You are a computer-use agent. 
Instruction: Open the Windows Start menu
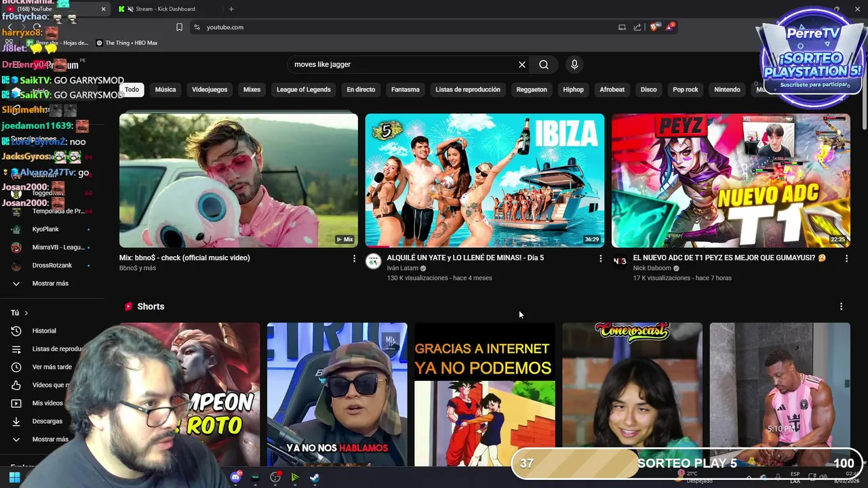[x=14, y=477]
